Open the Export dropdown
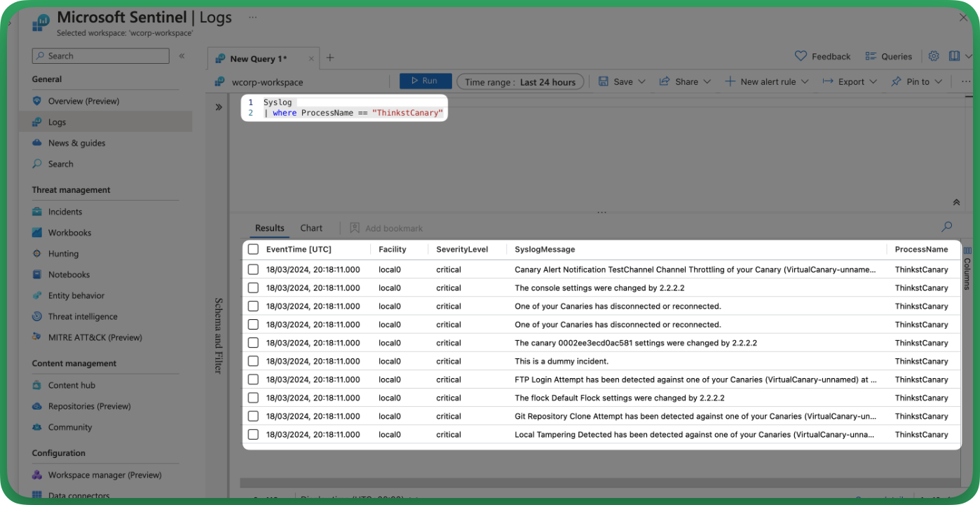This screenshot has width=980, height=505. coord(850,82)
